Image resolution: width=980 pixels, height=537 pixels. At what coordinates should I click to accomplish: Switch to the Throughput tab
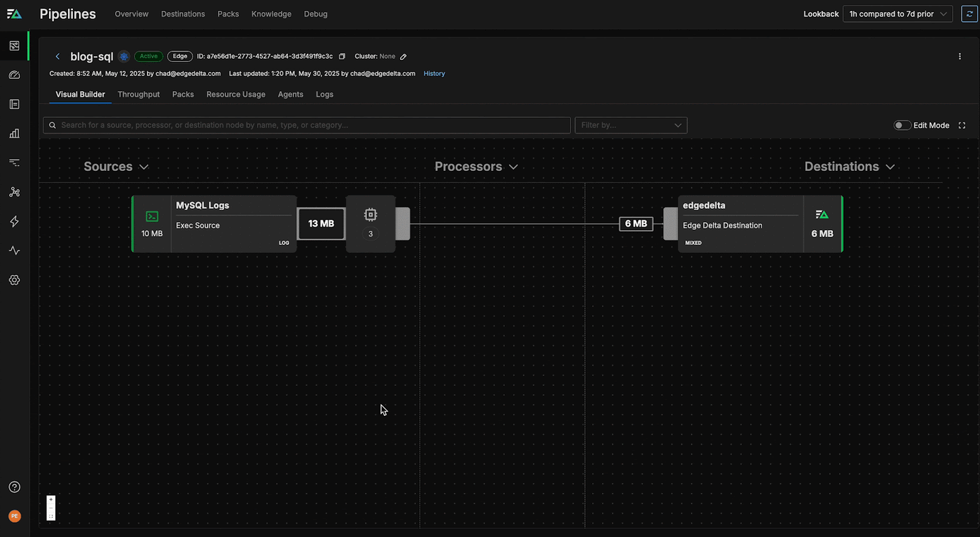point(138,95)
